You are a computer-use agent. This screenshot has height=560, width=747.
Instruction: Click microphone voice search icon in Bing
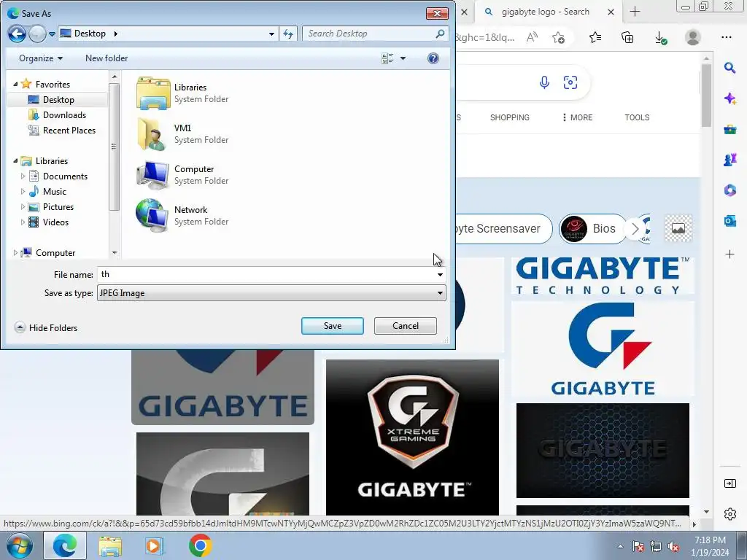click(544, 82)
